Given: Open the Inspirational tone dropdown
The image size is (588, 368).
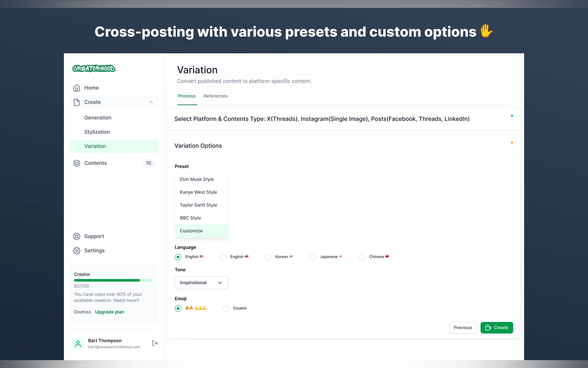Looking at the screenshot, I should coord(201,282).
